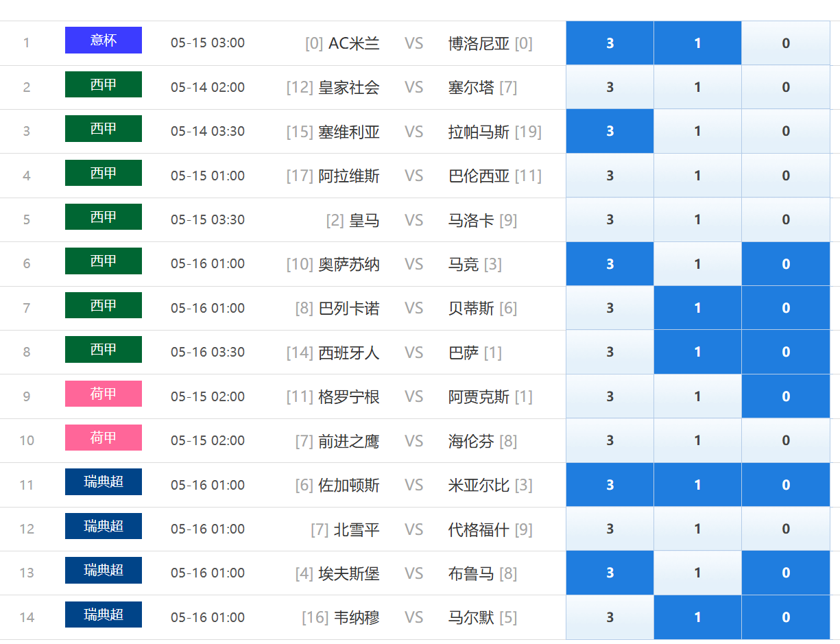Click VS in the 皇马 vs 马洛卡 row
Screen dimensions: 840x644
click(x=413, y=220)
